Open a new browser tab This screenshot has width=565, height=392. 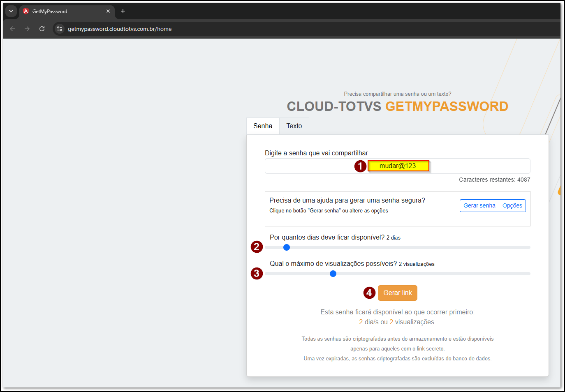(x=123, y=11)
